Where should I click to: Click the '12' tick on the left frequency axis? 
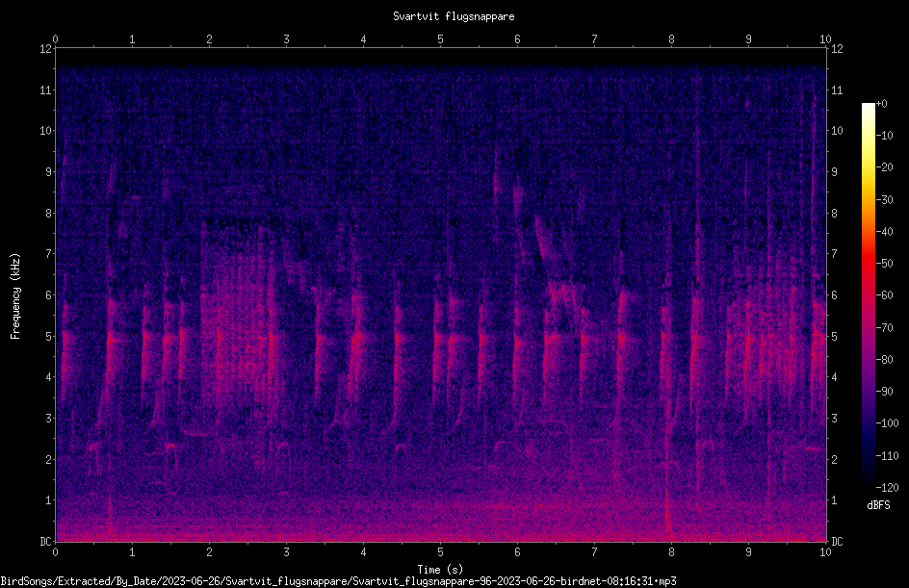point(46,49)
